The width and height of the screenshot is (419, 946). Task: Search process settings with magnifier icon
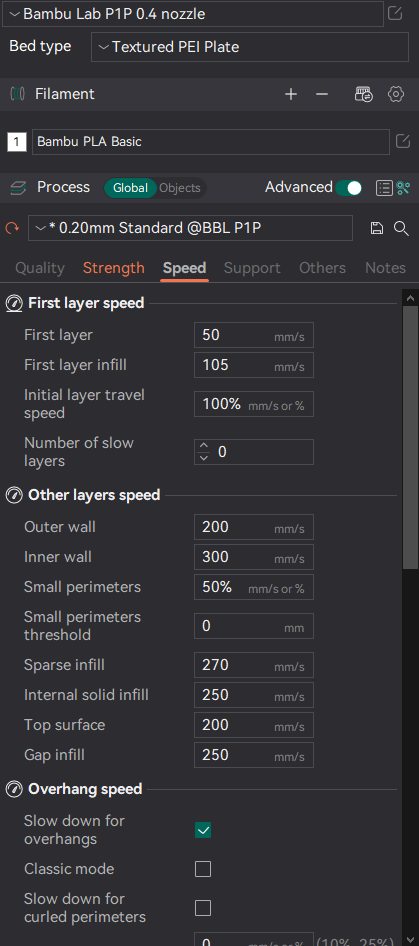pyautogui.click(x=401, y=228)
